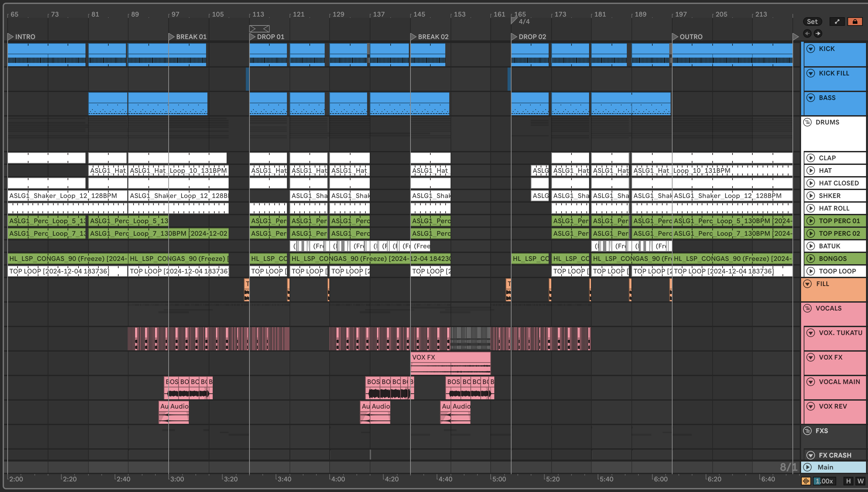868x492 pixels.
Task: Toggle the orange automation lock icon
Action: 855,22
